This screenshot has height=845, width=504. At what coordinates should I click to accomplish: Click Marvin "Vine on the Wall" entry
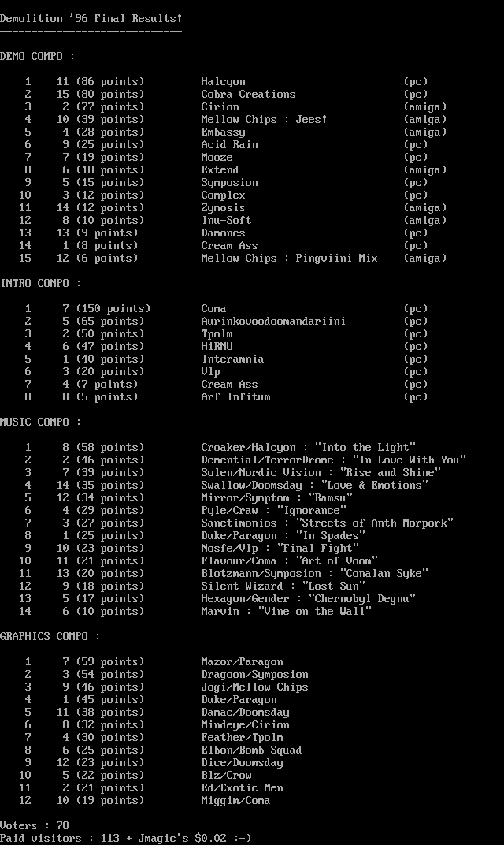286,611
